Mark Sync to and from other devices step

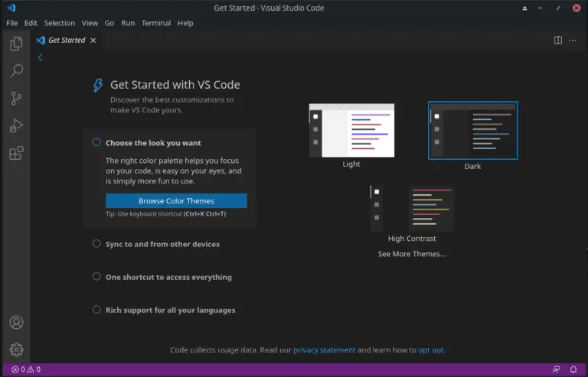[96, 244]
